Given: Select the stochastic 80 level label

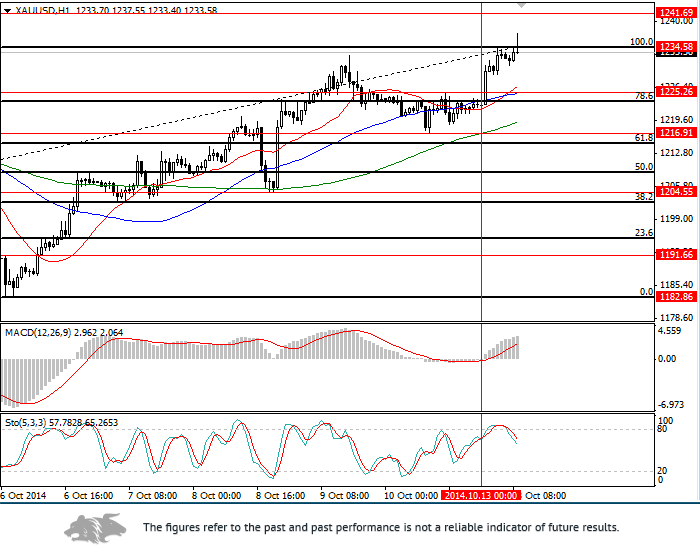Looking at the screenshot, I should coord(662,429).
